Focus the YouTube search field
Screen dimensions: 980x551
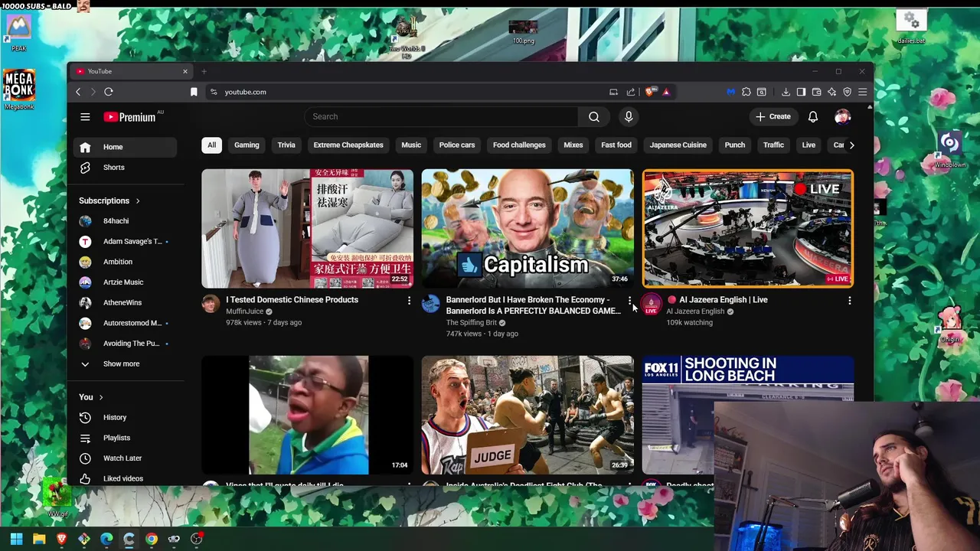tap(443, 116)
